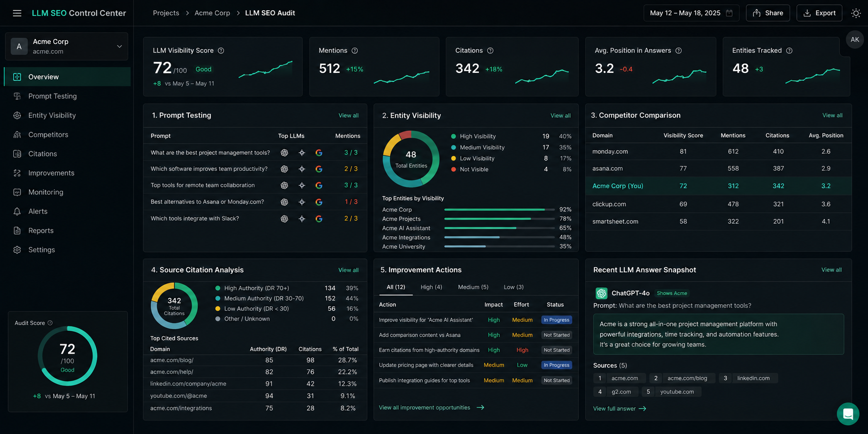Click the High Visibility green legend dot
This screenshot has height=434, width=868.
click(454, 137)
